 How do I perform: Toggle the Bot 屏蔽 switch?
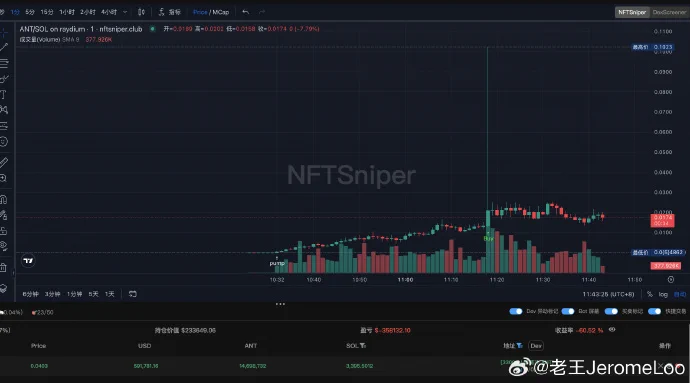pyautogui.click(x=568, y=312)
